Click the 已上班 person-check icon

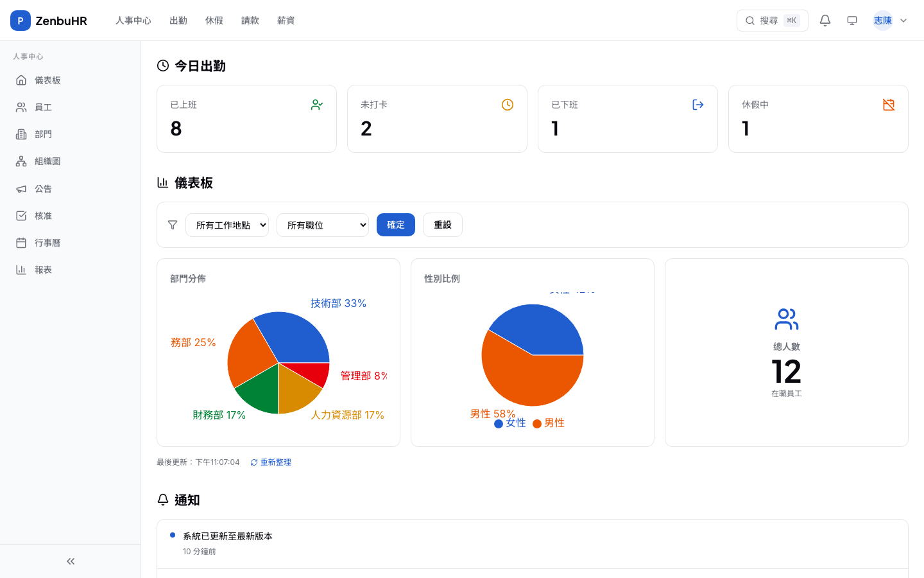coord(317,105)
